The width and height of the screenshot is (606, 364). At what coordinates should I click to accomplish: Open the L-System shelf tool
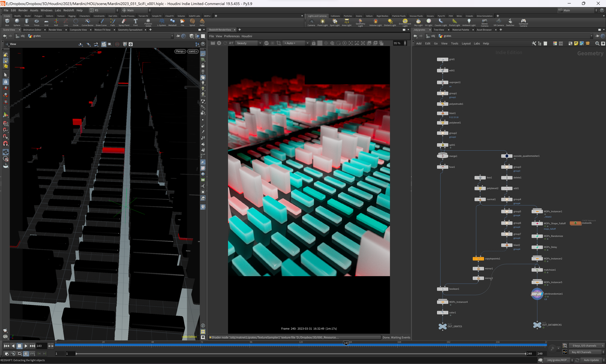(x=161, y=22)
